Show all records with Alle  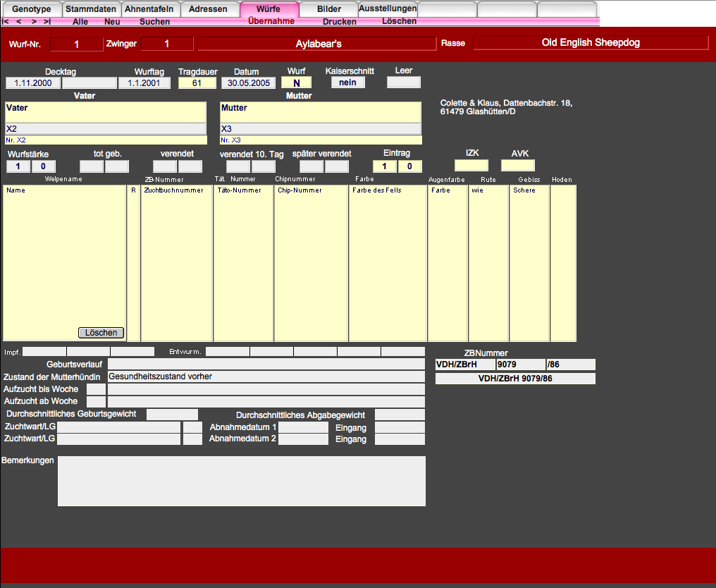[x=80, y=21]
